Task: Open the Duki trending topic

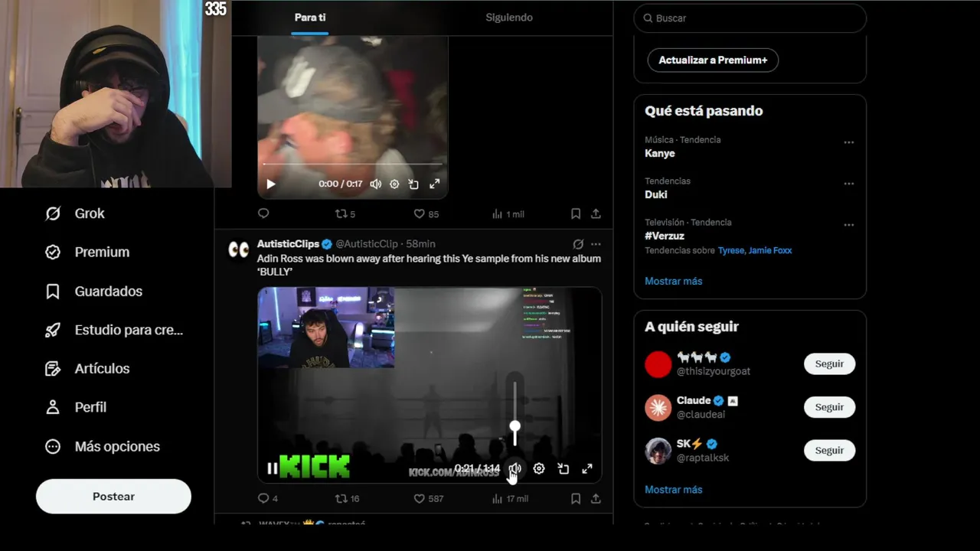Action: coord(656,194)
